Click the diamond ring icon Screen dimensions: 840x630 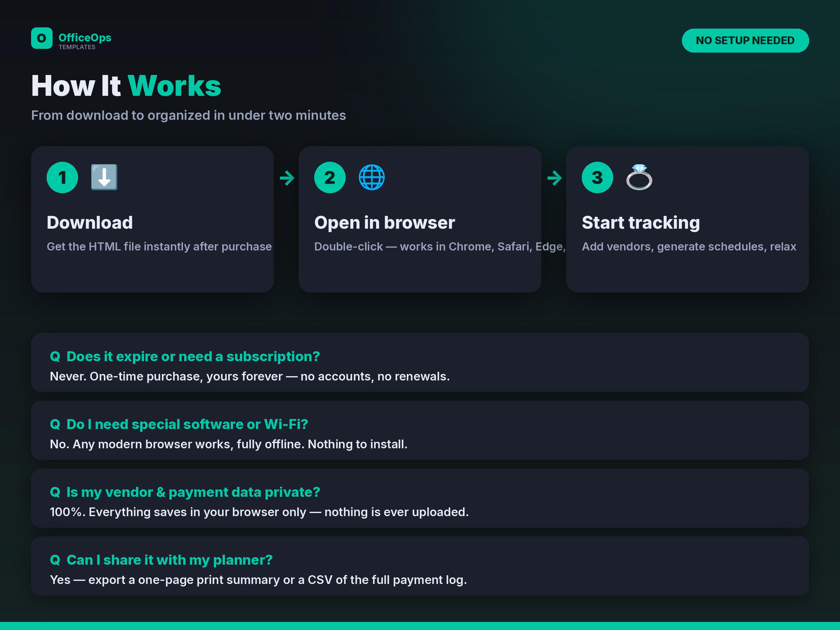pos(639,177)
